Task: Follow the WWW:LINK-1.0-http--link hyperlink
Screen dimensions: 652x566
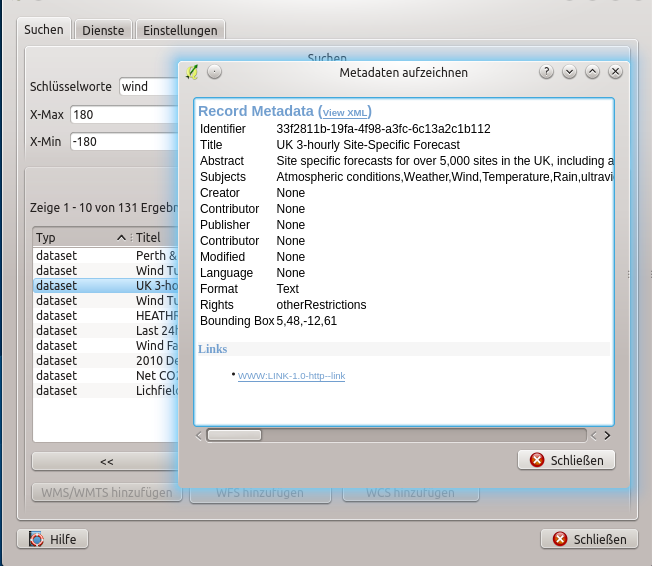Action: [x=291, y=376]
